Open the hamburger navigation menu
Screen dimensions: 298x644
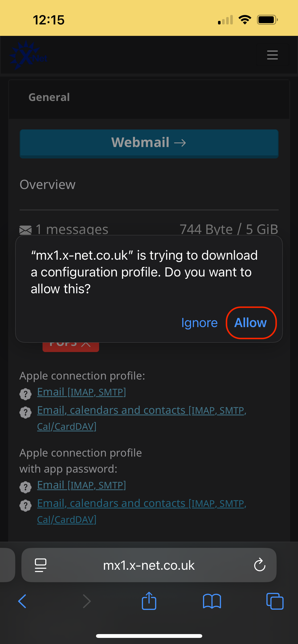[x=272, y=55]
